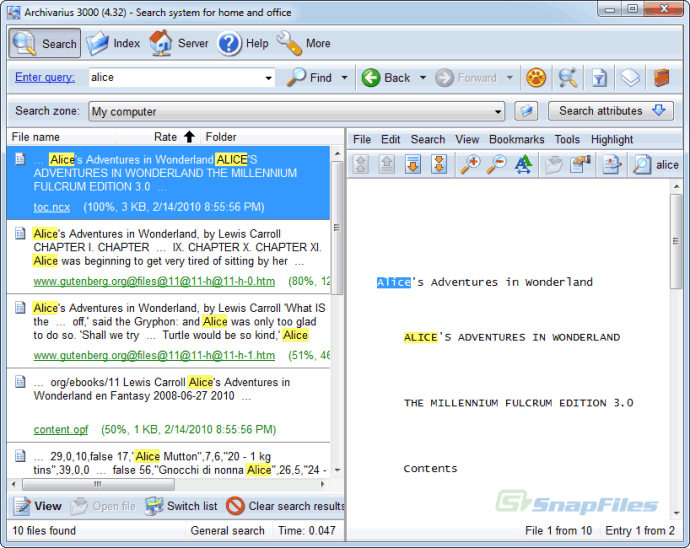Open the viewer View menu

pos(467,140)
